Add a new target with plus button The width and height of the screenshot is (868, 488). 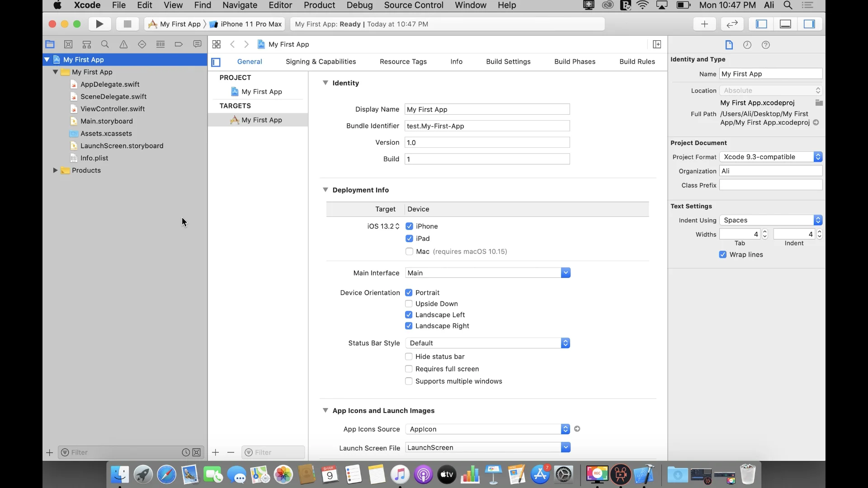(216, 452)
